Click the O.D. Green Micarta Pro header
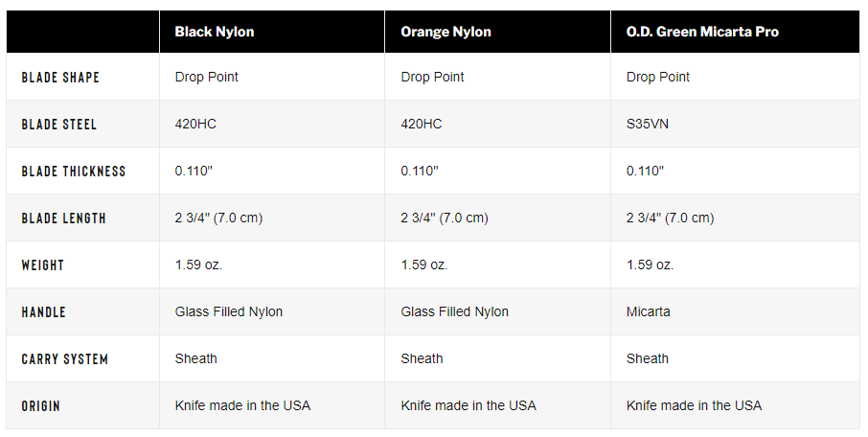 point(702,32)
